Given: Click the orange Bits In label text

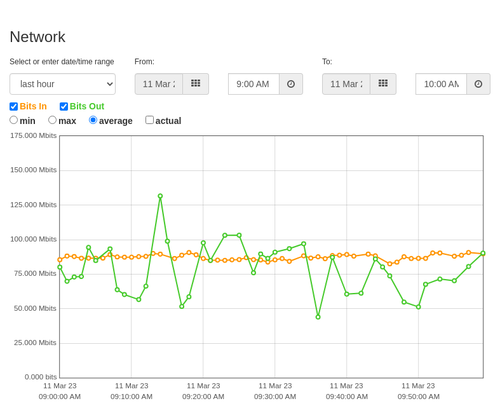Looking at the screenshot, I should pyautogui.click(x=33, y=106).
